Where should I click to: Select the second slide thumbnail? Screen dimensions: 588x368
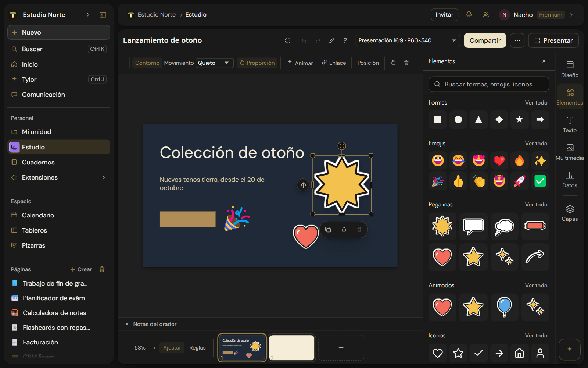click(292, 348)
